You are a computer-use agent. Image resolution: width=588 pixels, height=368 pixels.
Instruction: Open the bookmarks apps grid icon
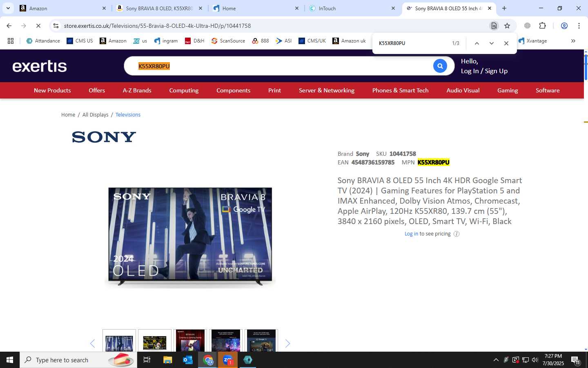(11, 41)
